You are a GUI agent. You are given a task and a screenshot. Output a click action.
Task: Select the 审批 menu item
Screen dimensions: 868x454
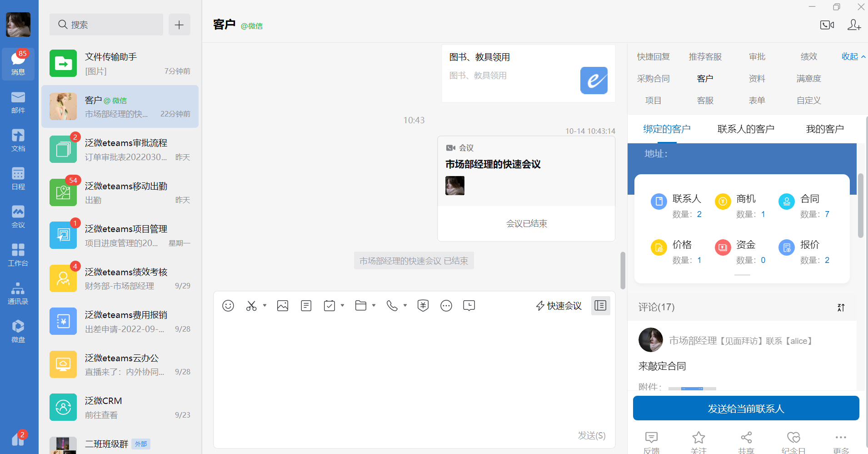click(x=757, y=56)
